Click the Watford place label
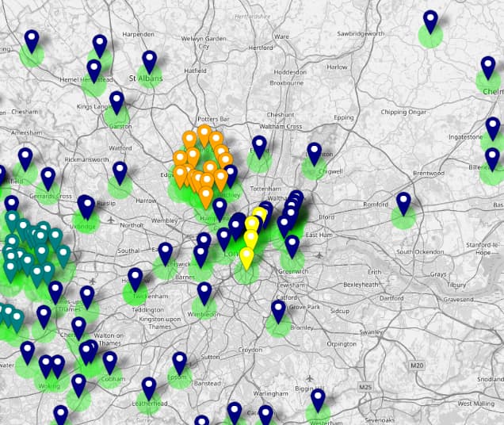The height and width of the screenshot is (425, 504). (x=120, y=148)
